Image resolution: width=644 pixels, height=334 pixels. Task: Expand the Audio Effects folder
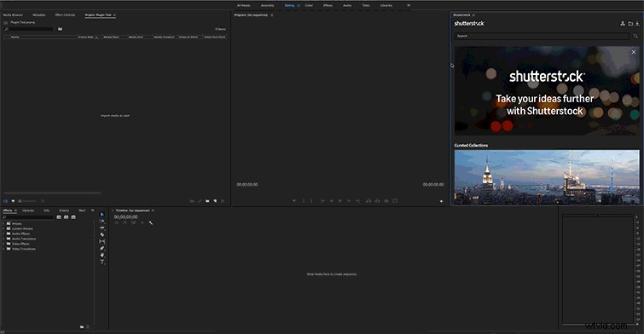(x=3, y=233)
